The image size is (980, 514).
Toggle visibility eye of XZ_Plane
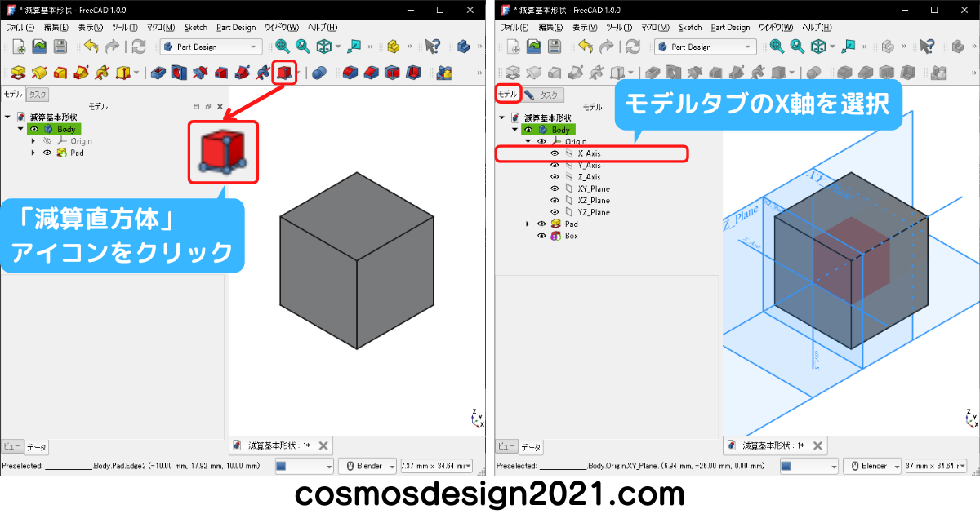pyautogui.click(x=555, y=201)
